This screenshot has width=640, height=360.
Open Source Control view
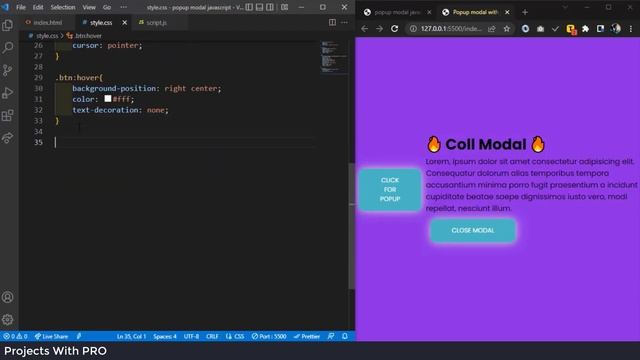pyautogui.click(x=7, y=70)
